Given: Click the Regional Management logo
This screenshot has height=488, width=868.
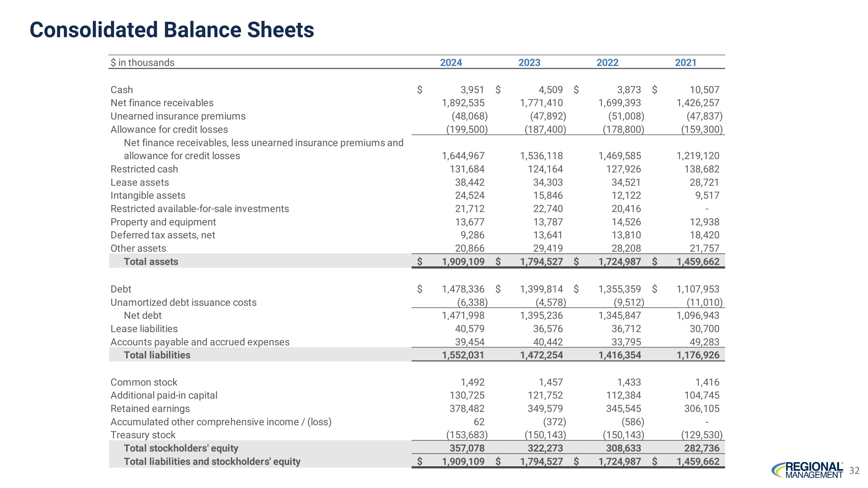Looking at the screenshot, I should (807, 470).
